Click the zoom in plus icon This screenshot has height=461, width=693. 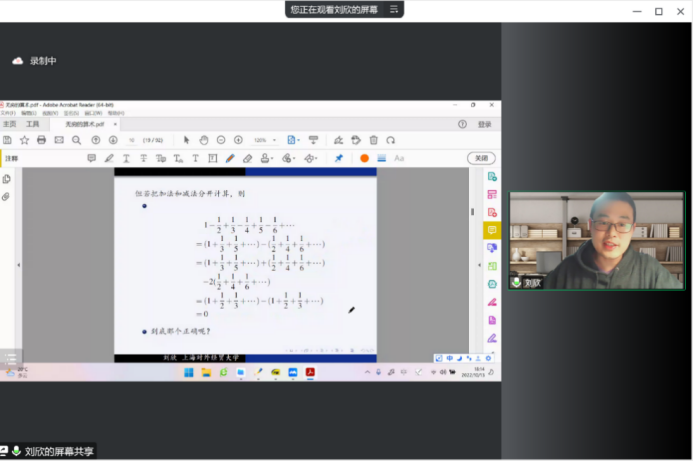238,140
